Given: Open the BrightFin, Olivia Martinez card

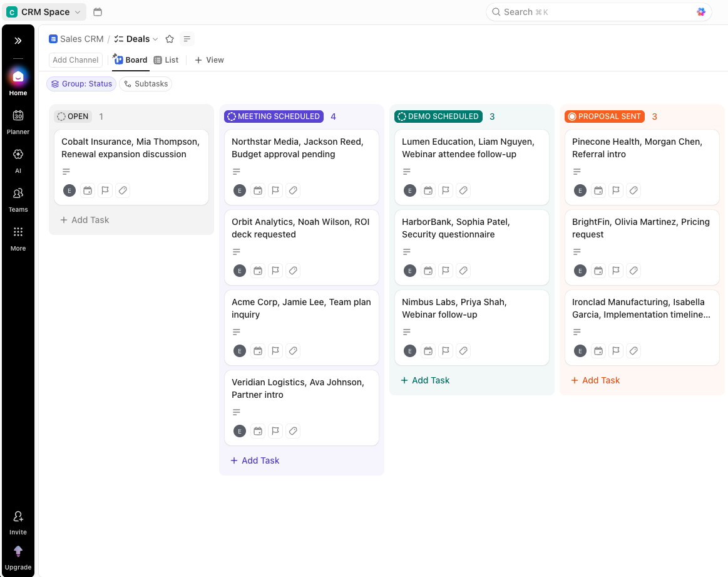Looking at the screenshot, I should tap(642, 247).
